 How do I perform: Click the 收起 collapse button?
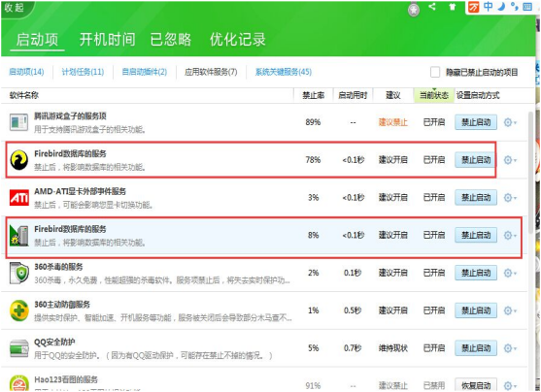15,8
